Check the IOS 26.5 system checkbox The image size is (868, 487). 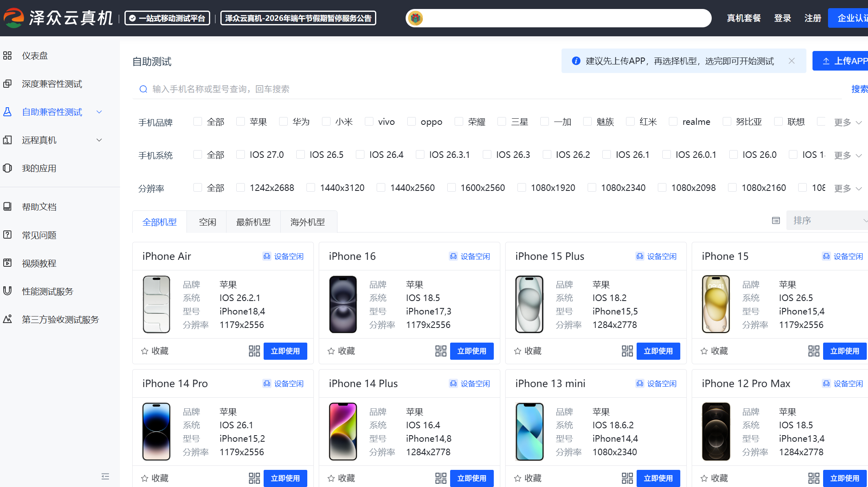pyautogui.click(x=301, y=155)
